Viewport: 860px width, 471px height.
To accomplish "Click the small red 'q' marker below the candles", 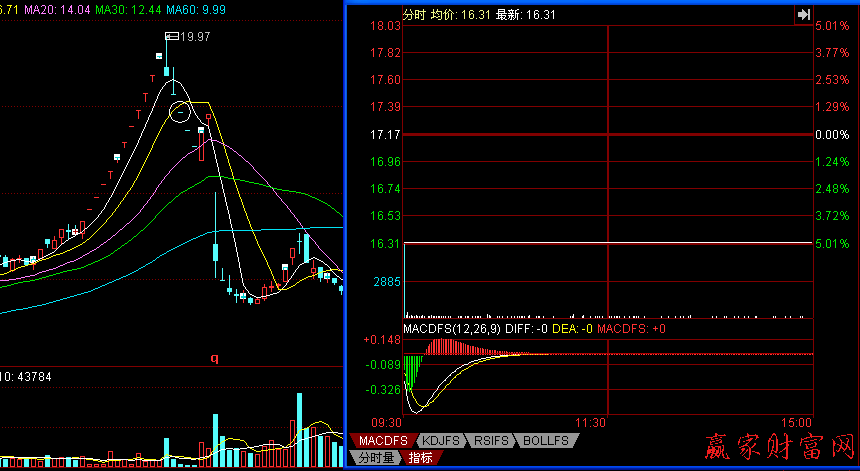I will tap(214, 356).
